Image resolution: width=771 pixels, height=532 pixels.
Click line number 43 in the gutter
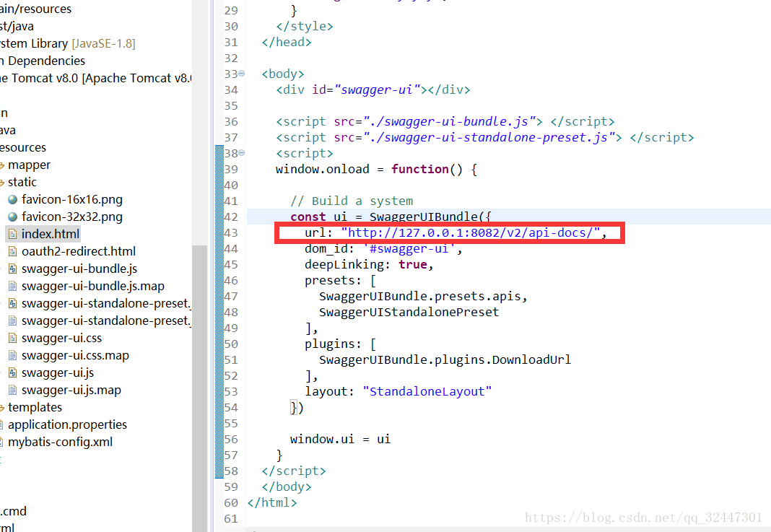231,232
